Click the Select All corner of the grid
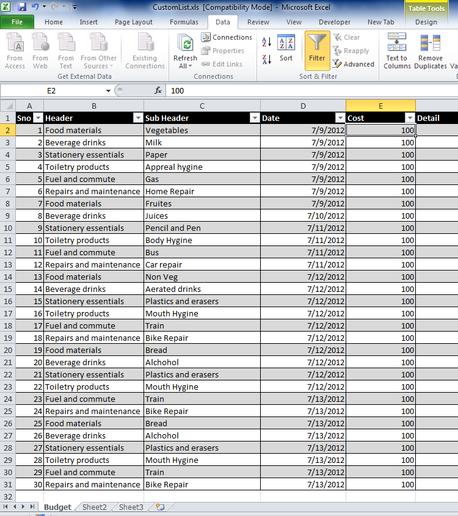This screenshot has height=516, width=458. (8, 106)
